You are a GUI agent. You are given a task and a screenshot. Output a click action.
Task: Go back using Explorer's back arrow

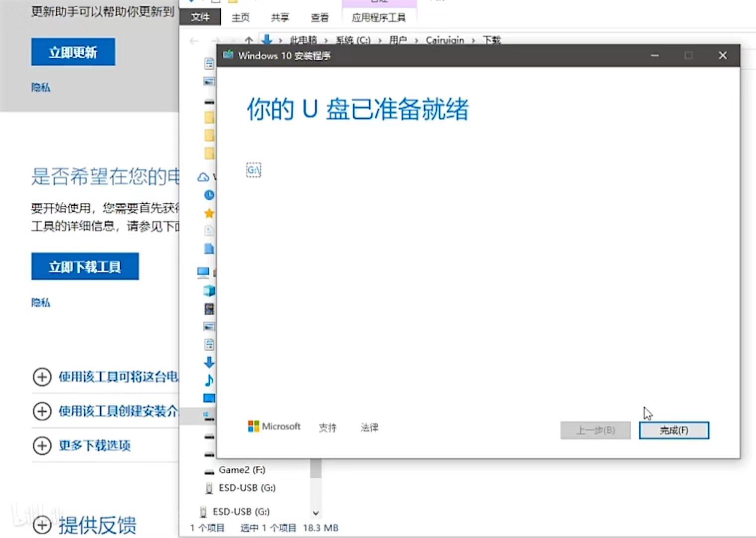(x=194, y=40)
